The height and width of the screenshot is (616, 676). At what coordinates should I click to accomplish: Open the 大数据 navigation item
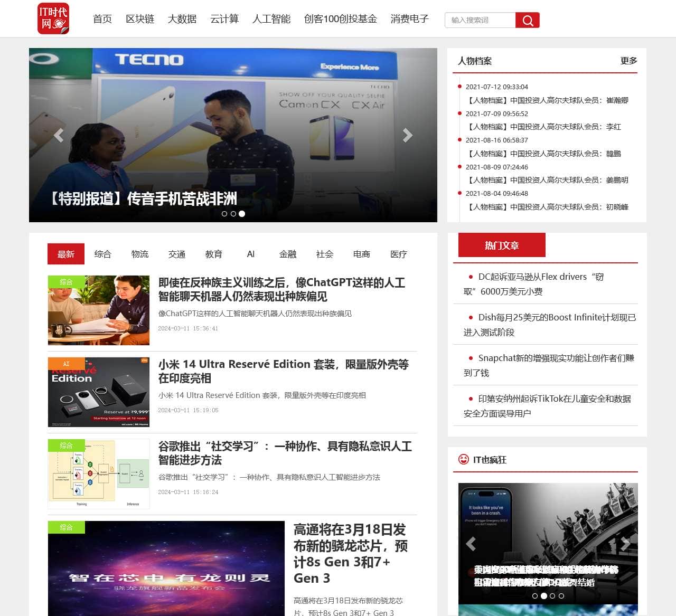pos(182,19)
